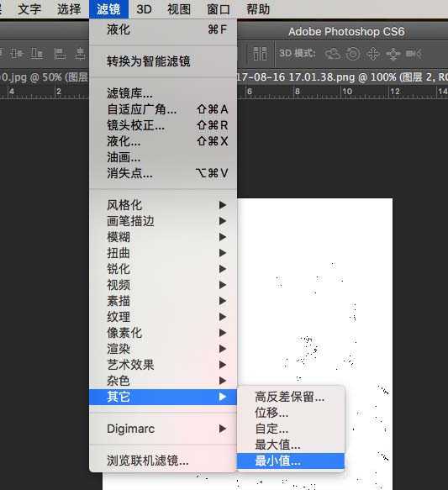The width and height of the screenshot is (448, 490).
Task: Open 滤镜库... from the filter menu
Action: 163,93
